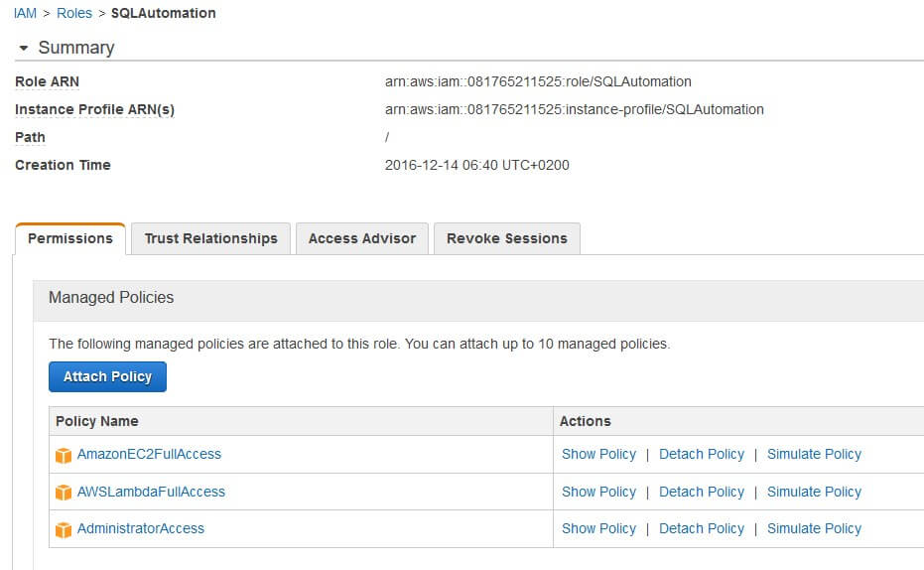Click the Summary heading text
Image resolution: width=924 pixels, height=570 pixels.
(76, 48)
